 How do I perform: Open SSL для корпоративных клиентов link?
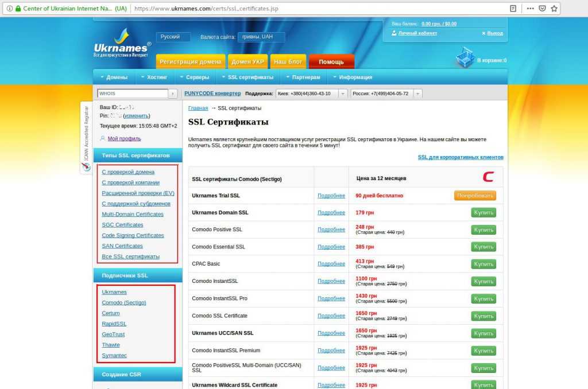point(461,157)
